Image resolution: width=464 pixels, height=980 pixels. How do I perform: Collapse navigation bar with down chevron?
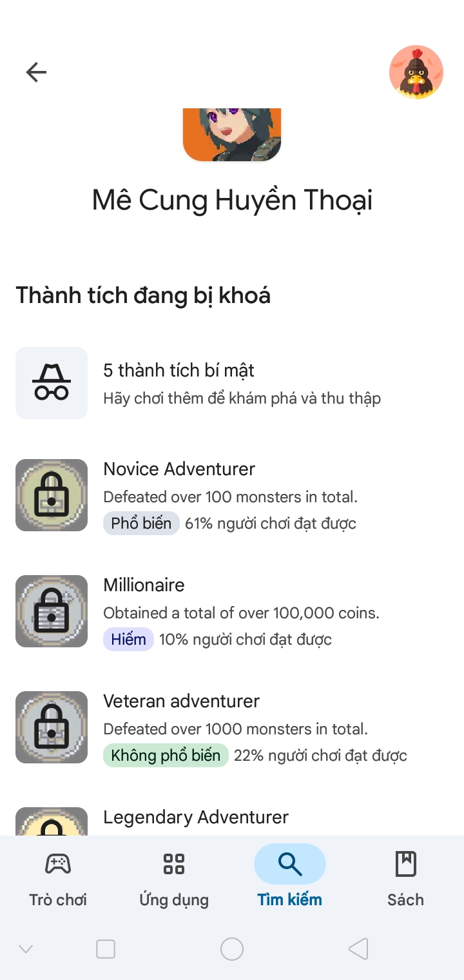(x=26, y=948)
